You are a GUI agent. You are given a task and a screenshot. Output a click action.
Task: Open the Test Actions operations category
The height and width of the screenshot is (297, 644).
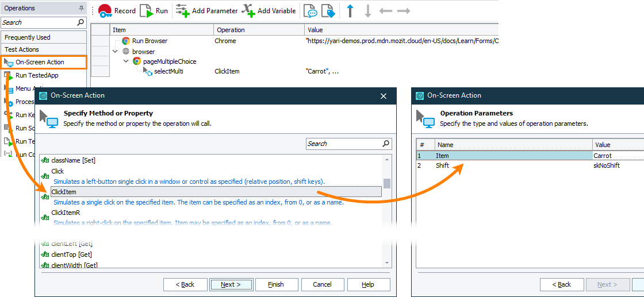22,49
